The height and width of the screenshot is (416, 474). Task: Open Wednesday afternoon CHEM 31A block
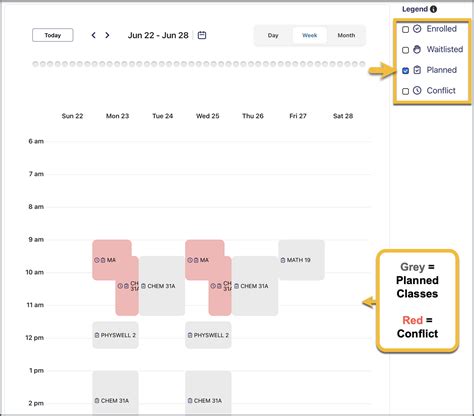click(208, 393)
